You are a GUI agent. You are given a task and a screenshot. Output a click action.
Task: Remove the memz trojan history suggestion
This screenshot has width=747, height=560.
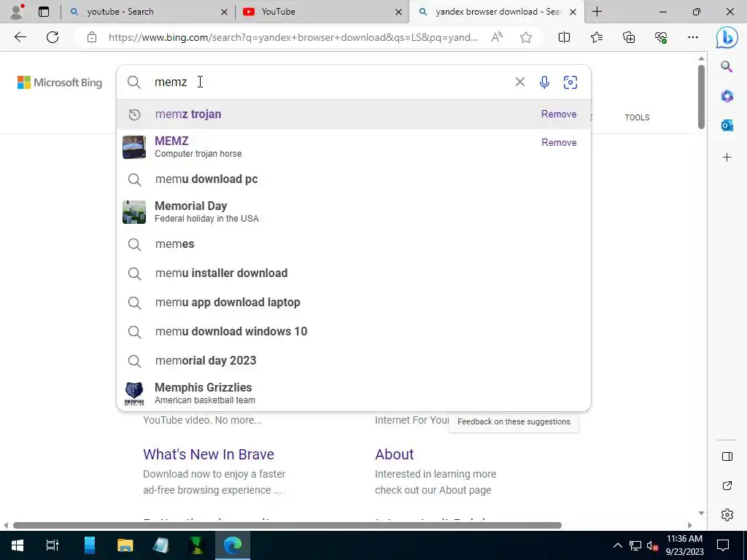point(559,114)
